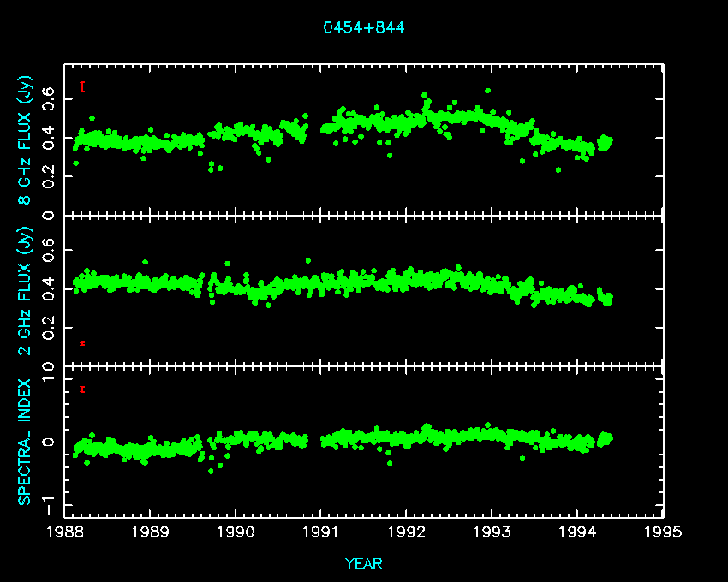Click the 1993 tick label on the x-axis
Image resolution: width=728 pixels, height=582 pixels.
(x=492, y=532)
